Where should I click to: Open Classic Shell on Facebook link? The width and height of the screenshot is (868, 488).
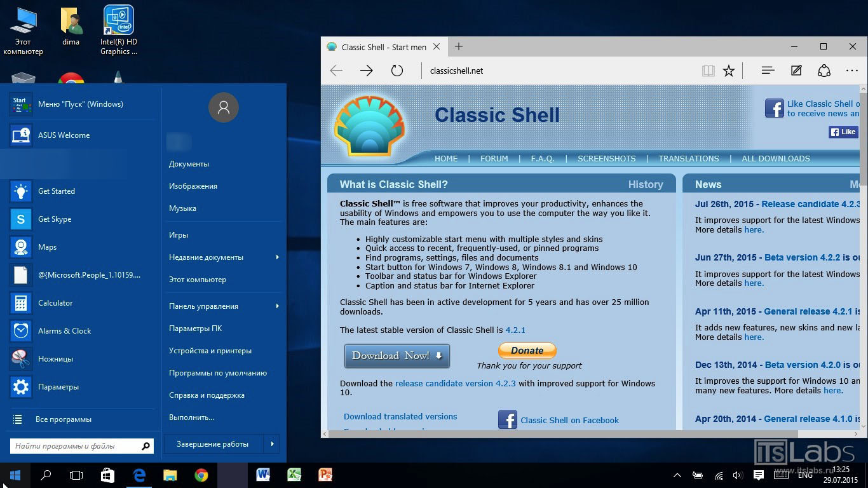(570, 421)
